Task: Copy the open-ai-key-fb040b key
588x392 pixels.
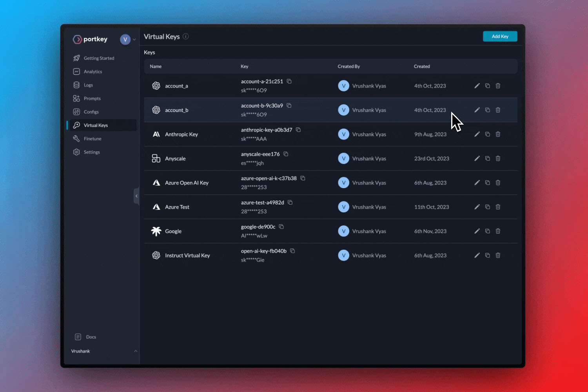Action: tap(292, 251)
